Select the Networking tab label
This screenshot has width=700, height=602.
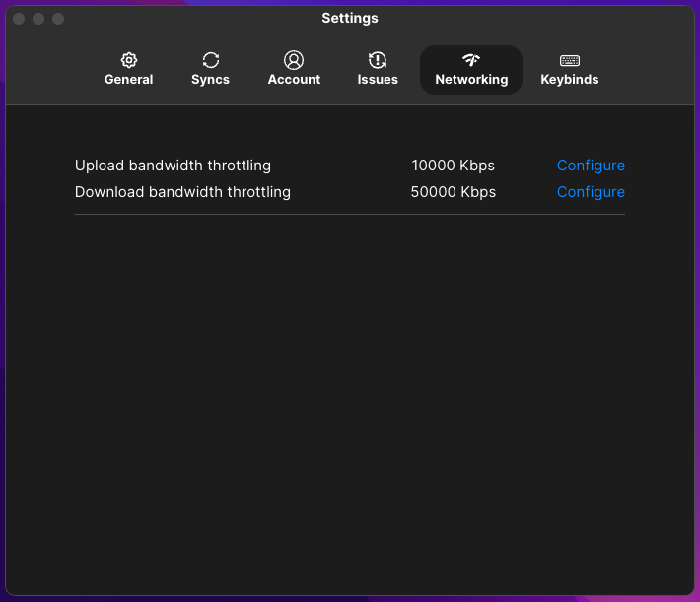point(471,80)
